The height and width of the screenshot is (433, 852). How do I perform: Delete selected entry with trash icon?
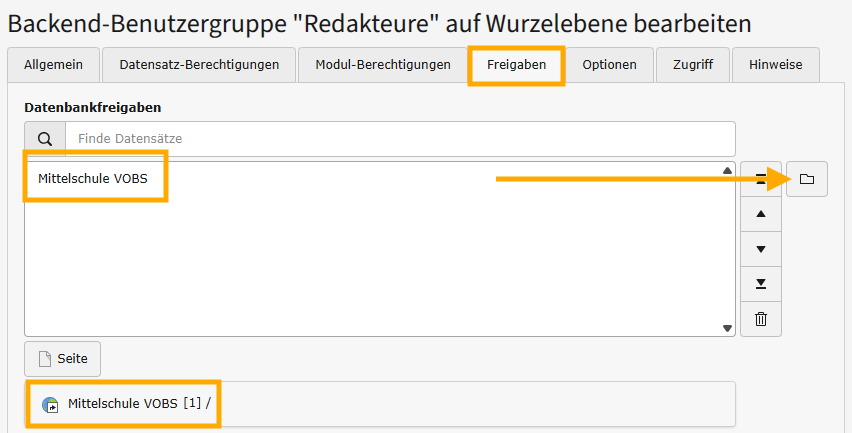[761, 319]
